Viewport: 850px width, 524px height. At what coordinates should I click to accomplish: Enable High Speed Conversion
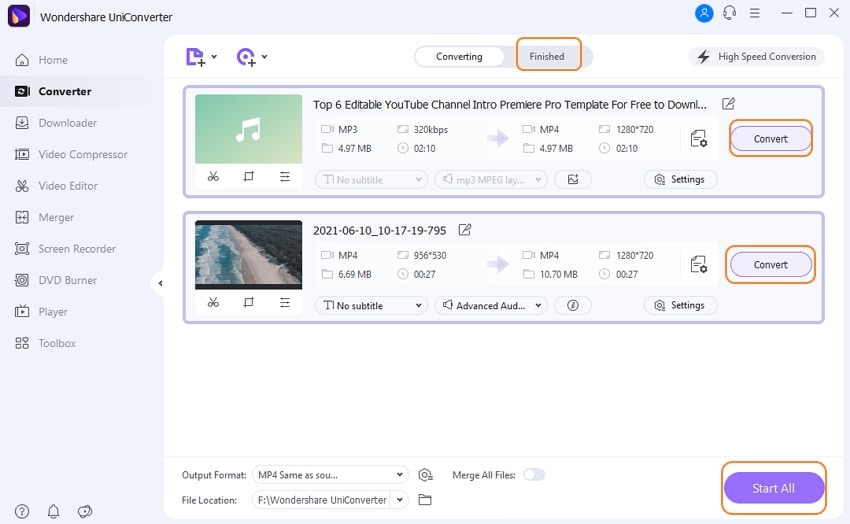click(x=757, y=56)
